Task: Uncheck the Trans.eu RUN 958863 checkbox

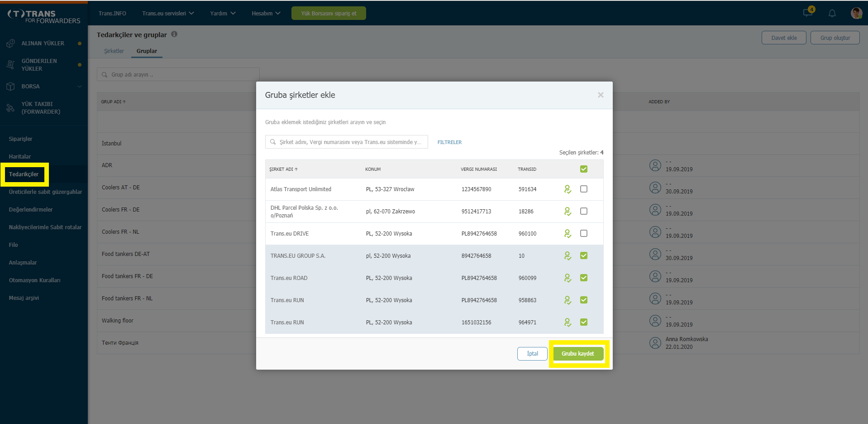Action: click(x=584, y=300)
